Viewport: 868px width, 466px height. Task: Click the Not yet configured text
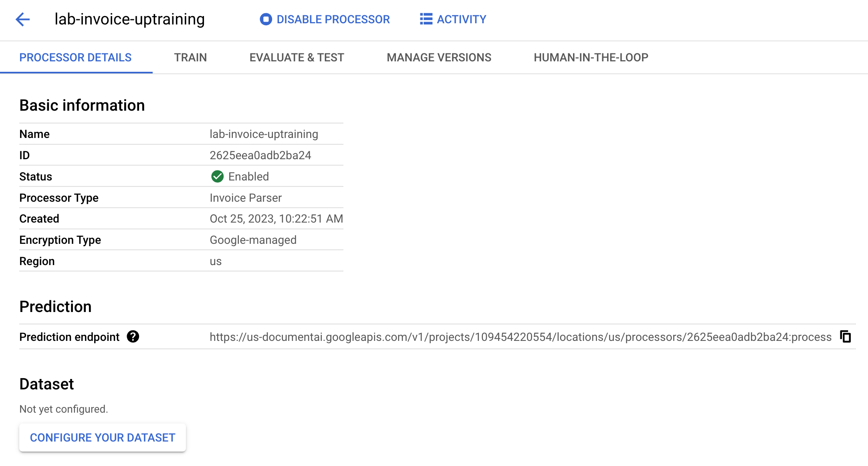pos(64,409)
